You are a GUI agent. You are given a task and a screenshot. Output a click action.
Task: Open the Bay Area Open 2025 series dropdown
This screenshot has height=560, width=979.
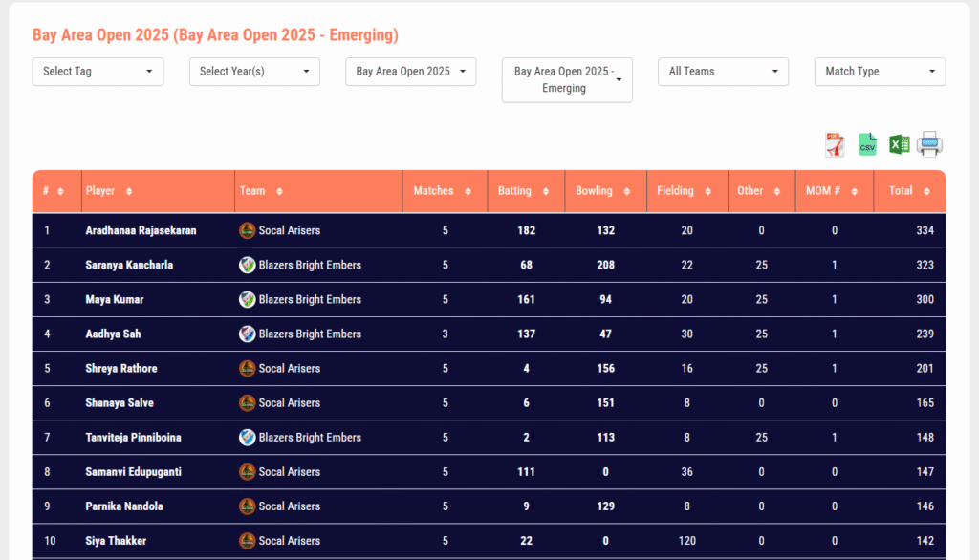(410, 72)
